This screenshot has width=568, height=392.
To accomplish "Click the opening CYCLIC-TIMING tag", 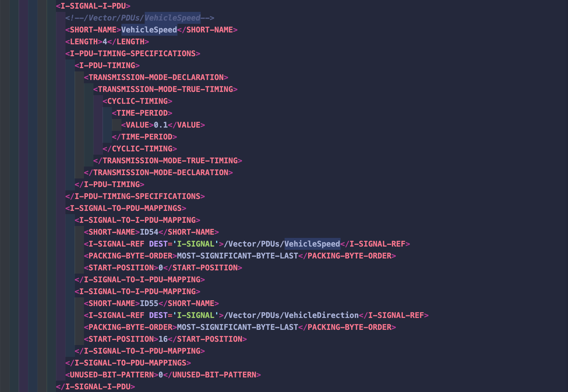I will coord(138,101).
